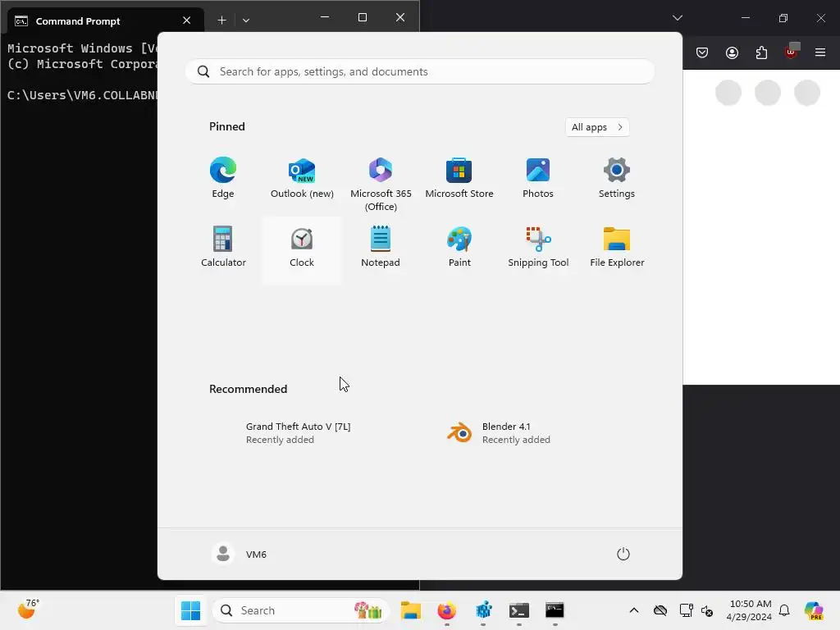Show hidden system tray icons
Screen dimensions: 840x630
tap(634, 610)
